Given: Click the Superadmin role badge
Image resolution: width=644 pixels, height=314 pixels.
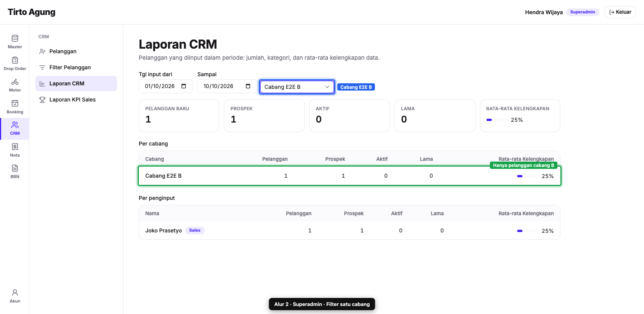Looking at the screenshot, I should [x=583, y=12].
